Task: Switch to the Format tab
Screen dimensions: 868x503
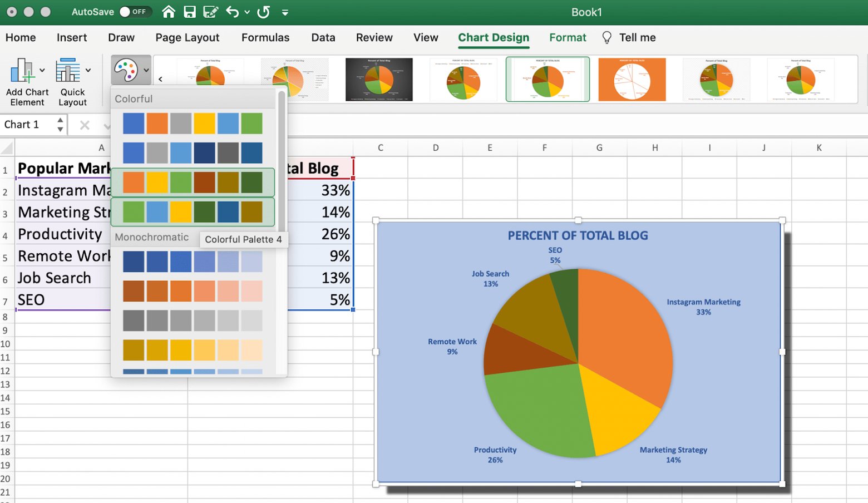Action: pos(568,37)
